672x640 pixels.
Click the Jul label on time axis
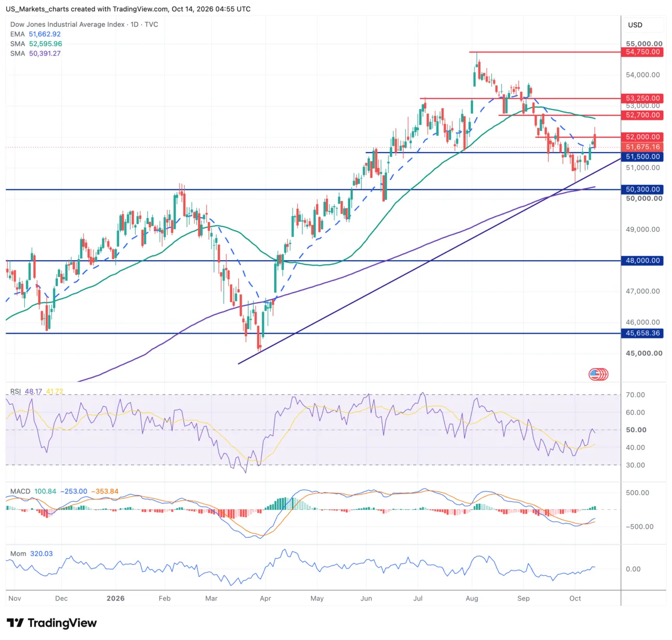tap(418, 598)
